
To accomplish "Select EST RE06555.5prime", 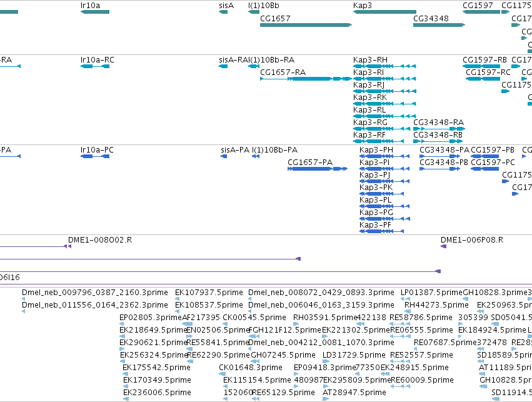I will [x=400, y=336].
